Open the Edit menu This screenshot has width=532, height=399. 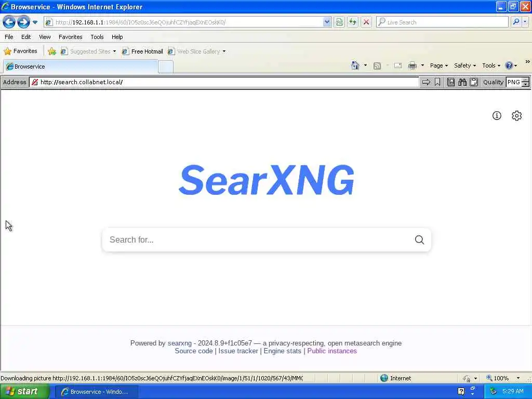[26, 37]
